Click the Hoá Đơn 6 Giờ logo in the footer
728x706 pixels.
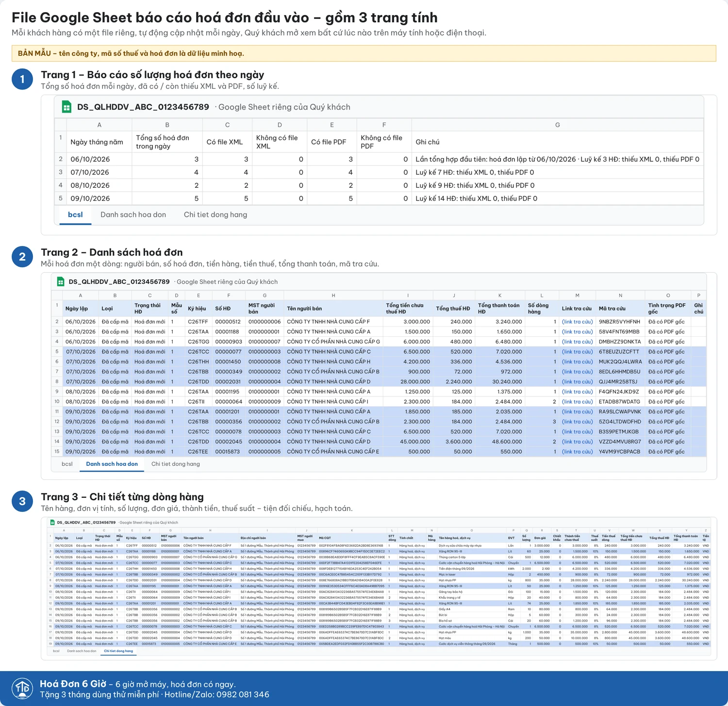click(22, 688)
